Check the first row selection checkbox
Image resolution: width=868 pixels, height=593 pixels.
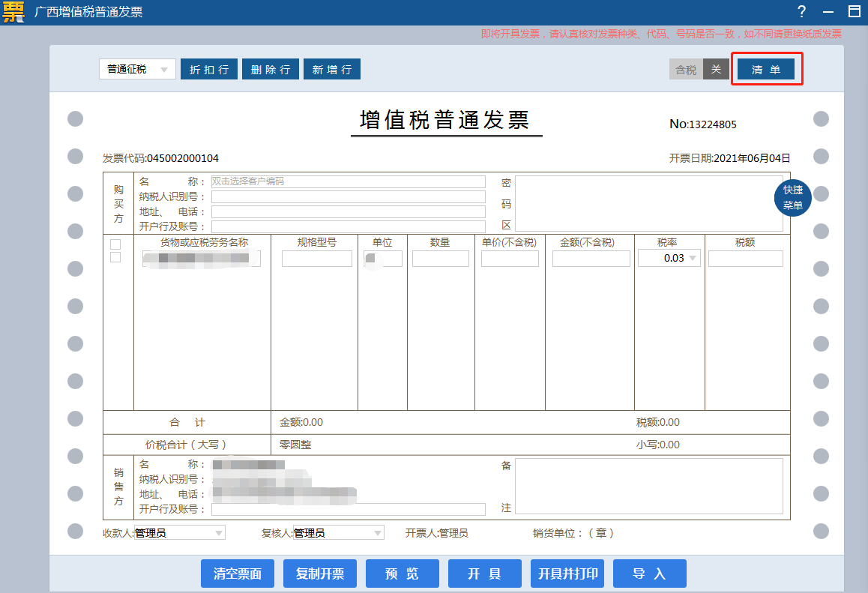115,244
